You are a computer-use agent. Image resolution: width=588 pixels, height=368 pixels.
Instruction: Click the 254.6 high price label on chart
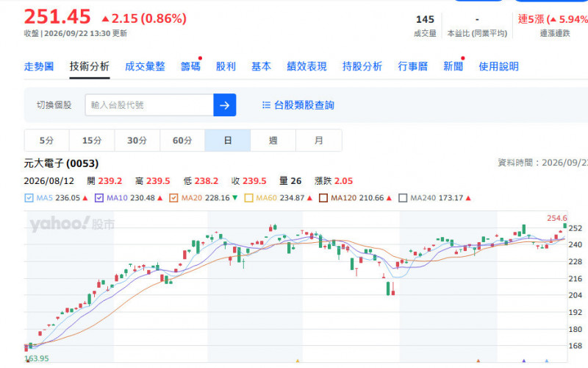coord(557,218)
